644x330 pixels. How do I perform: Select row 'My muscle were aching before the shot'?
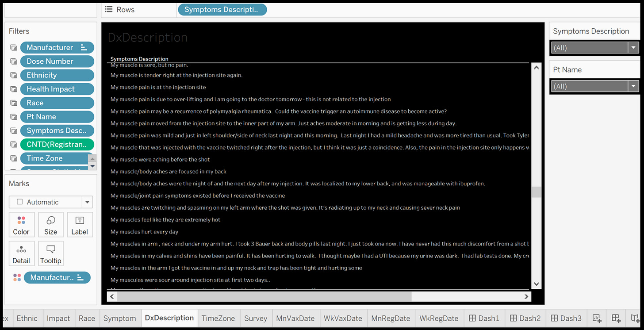(160, 159)
